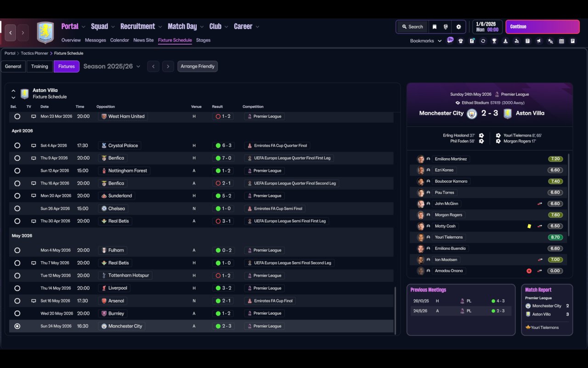Expand the Recruitment menu chevron
Screen dimensions: 588x368
pos(160,27)
